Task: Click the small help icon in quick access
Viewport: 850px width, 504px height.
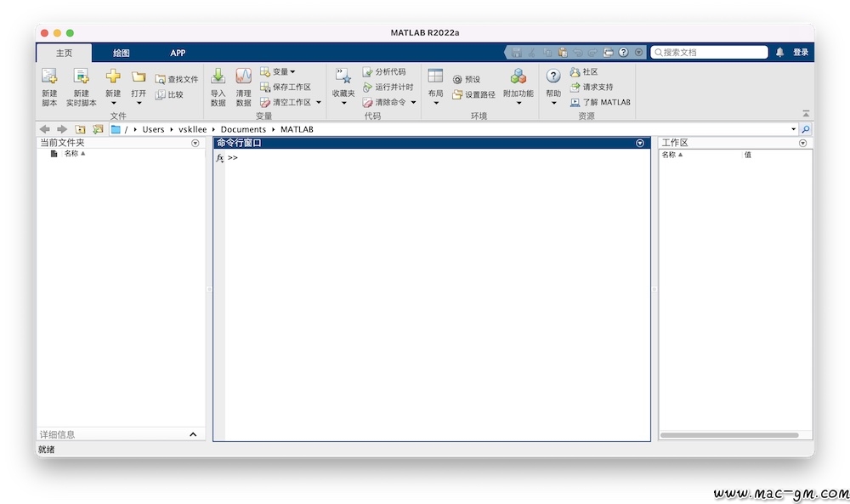Action: pyautogui.click(x=623, y=53)
